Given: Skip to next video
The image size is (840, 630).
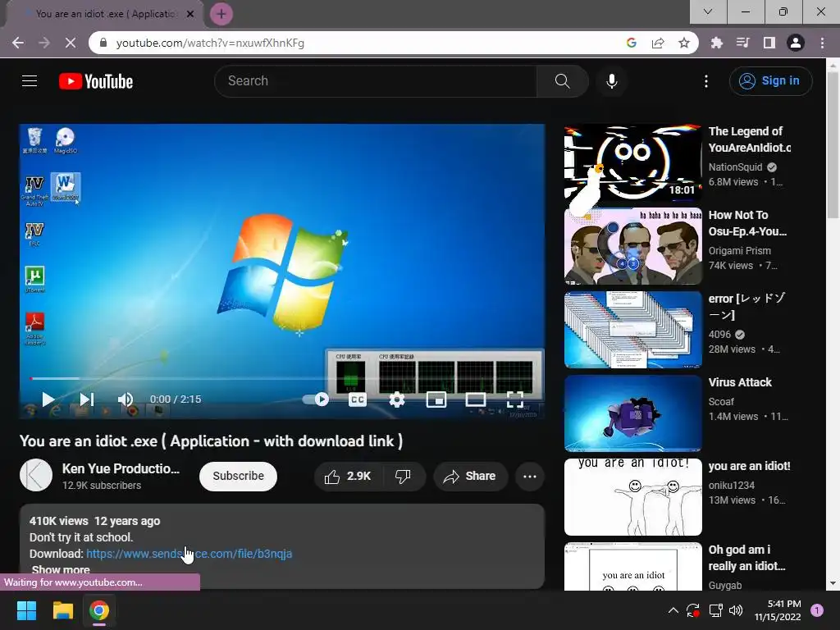Looking at the screenshot, I should pos(87,399).
